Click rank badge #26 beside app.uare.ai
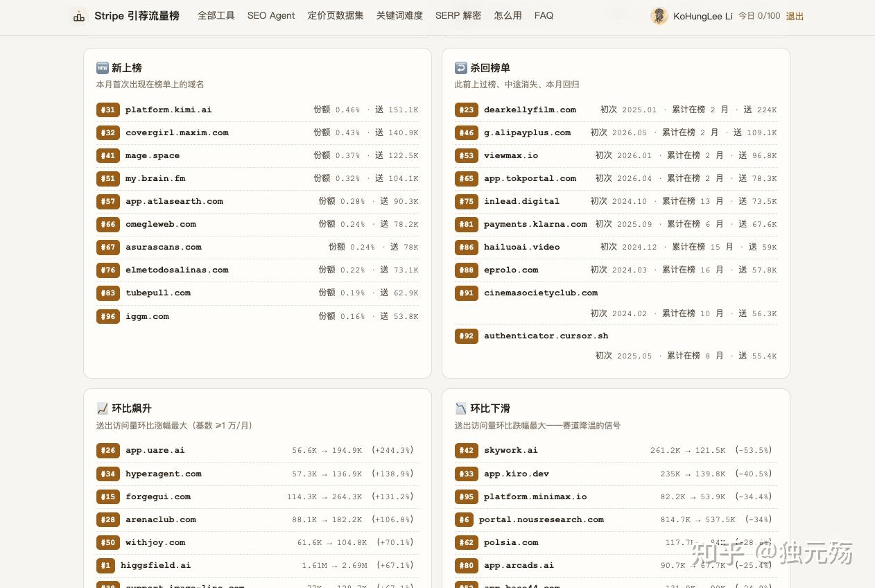875x588 pixels. [x=108, y=451]
